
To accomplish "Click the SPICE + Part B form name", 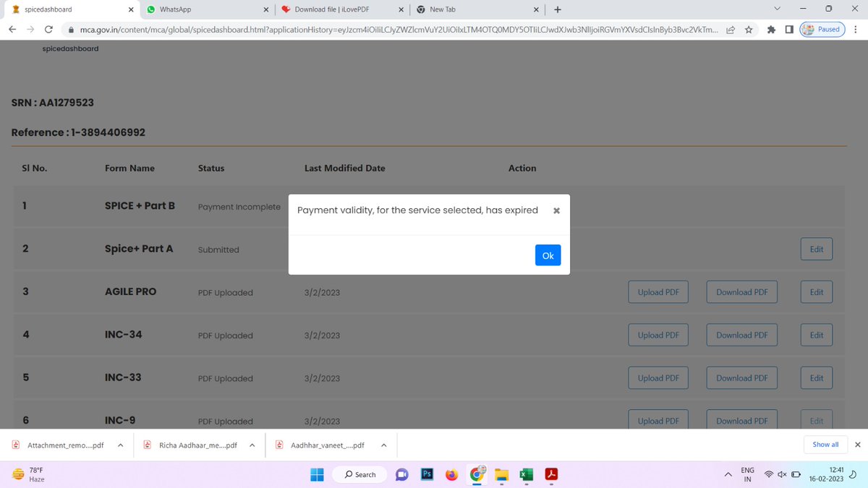I will pyautogui.click(x=140, y=206).
